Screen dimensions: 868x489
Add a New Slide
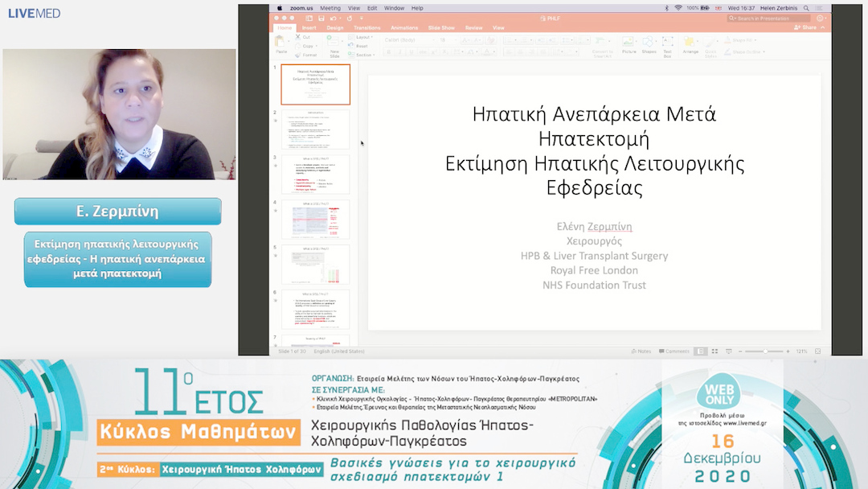pyautogui.click(x=334, y=47)
